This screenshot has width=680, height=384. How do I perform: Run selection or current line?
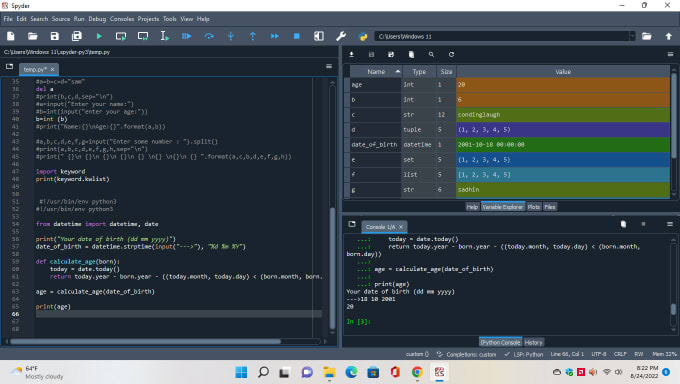click(x=165, y=36)
